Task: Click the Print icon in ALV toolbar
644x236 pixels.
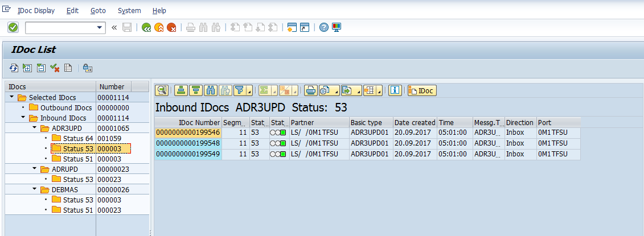Action: coord(311,90)
